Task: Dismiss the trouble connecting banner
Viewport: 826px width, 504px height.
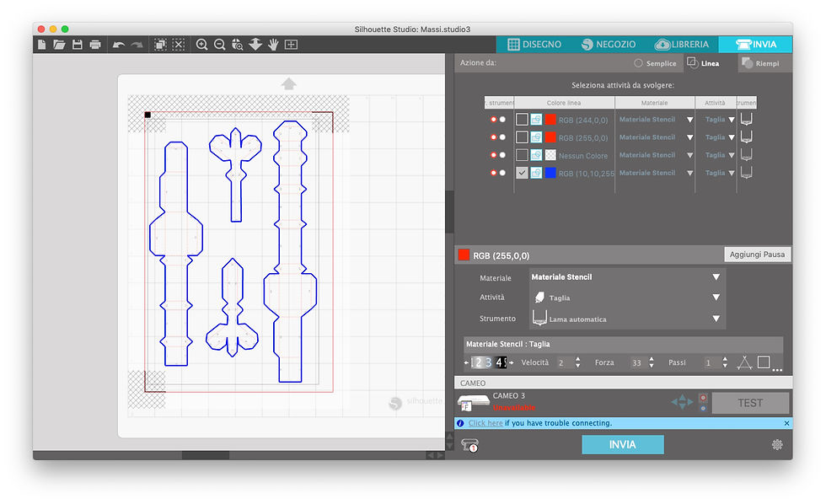Action: click(x=786, y=423)
